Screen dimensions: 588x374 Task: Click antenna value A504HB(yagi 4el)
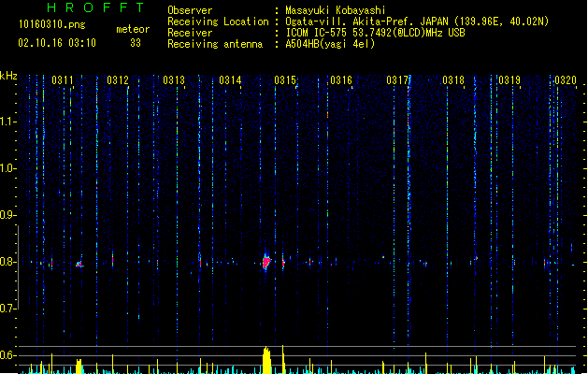(330, 44)
